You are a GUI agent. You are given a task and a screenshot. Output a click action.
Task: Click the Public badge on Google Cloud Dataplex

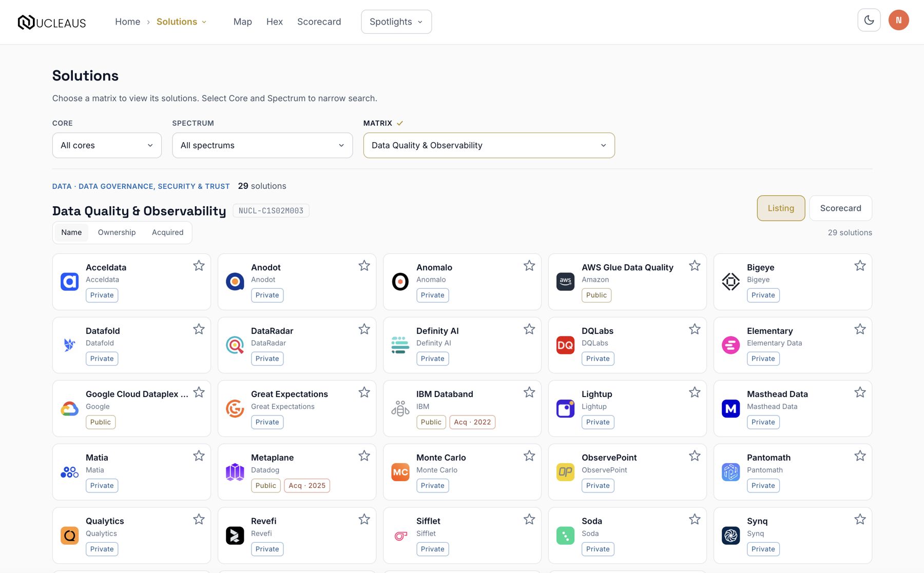coord(101,422)
